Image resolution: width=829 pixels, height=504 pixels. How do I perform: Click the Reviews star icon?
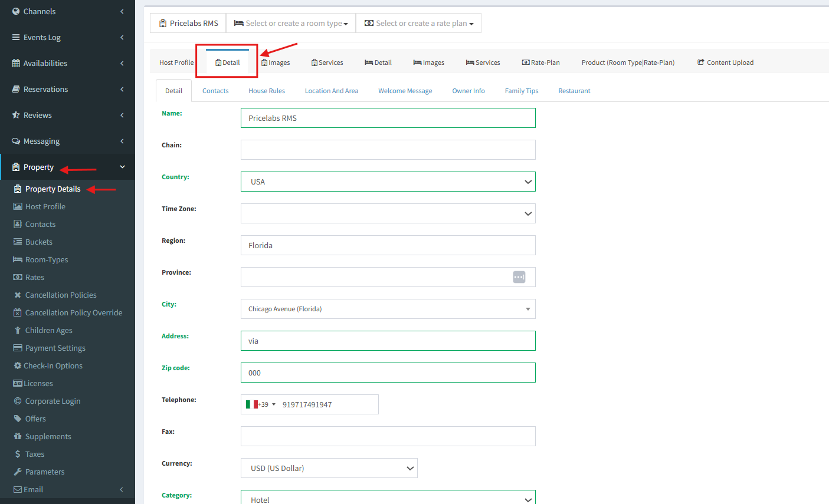pos(16,115)
